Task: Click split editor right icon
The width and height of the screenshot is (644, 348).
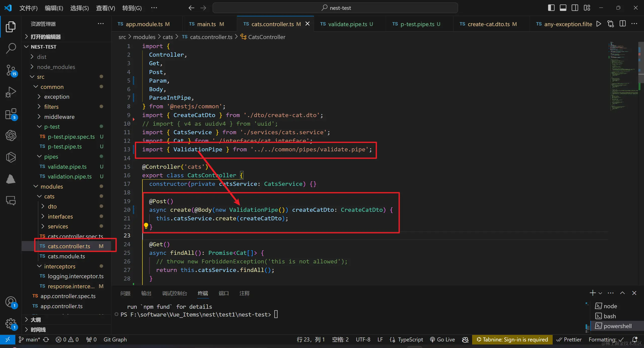Action: (x=623, y=24)
